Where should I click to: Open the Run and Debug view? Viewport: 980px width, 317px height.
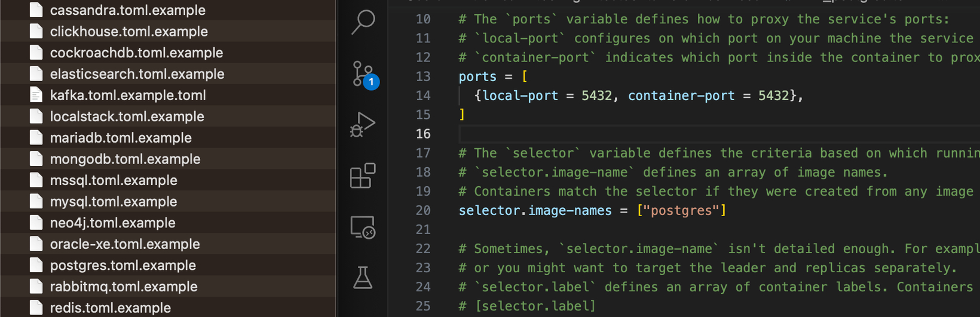point(363,125)
